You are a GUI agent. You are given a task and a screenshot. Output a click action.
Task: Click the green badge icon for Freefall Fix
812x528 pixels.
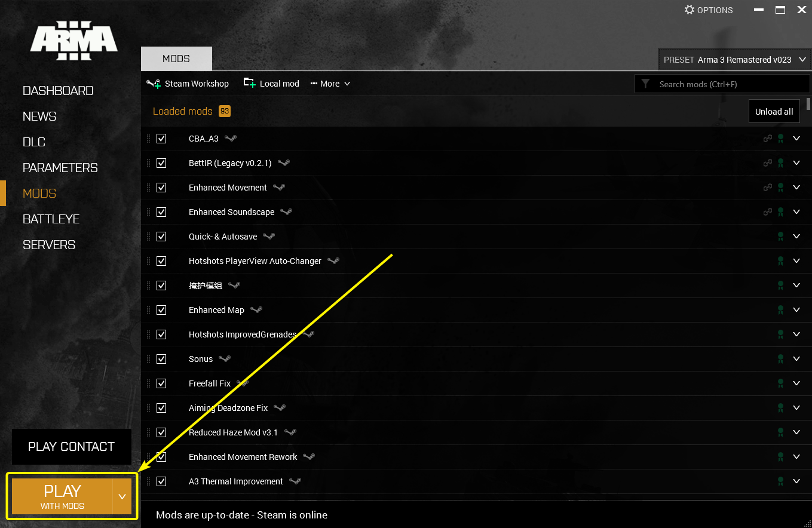tap(780, 383)
